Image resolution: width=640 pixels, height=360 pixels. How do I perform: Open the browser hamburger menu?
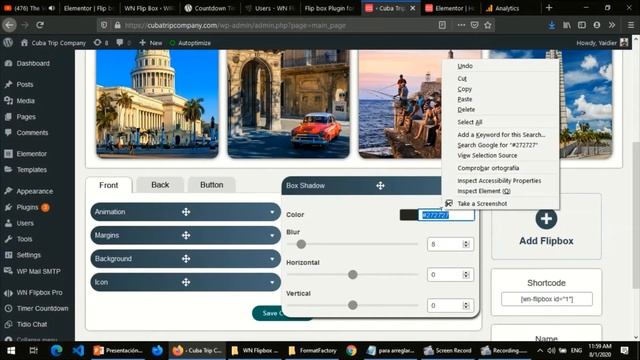click(631, 25)
